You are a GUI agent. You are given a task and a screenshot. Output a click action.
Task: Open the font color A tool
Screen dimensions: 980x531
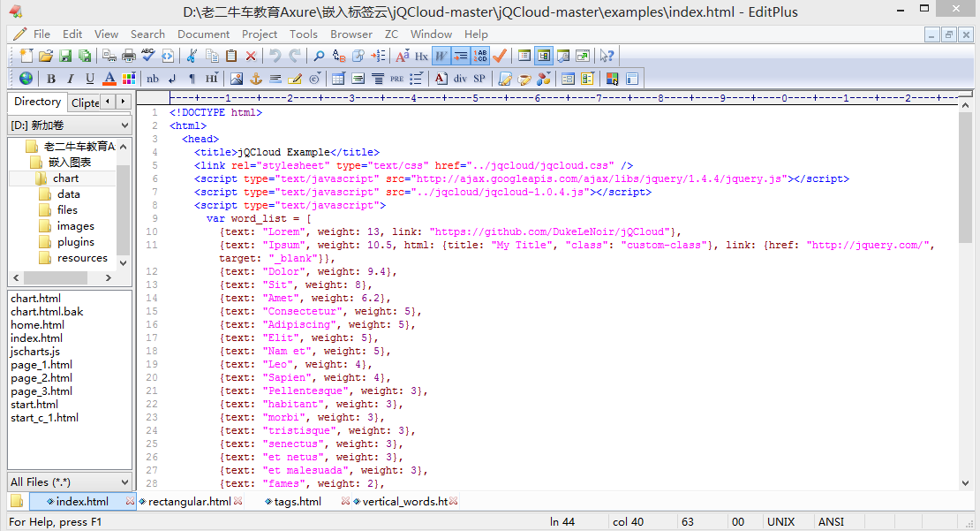click(x=109, y=78)
